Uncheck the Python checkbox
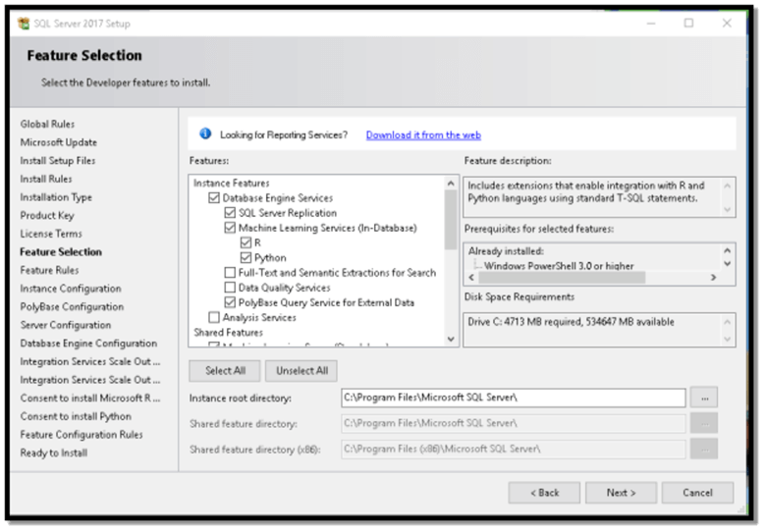766x532 pixels. click(x=246, y=258)
